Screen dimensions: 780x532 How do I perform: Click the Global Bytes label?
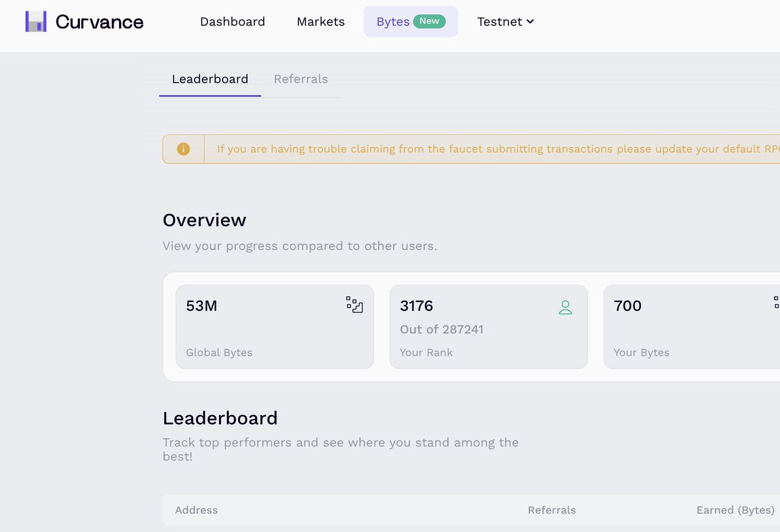(219, 353)
